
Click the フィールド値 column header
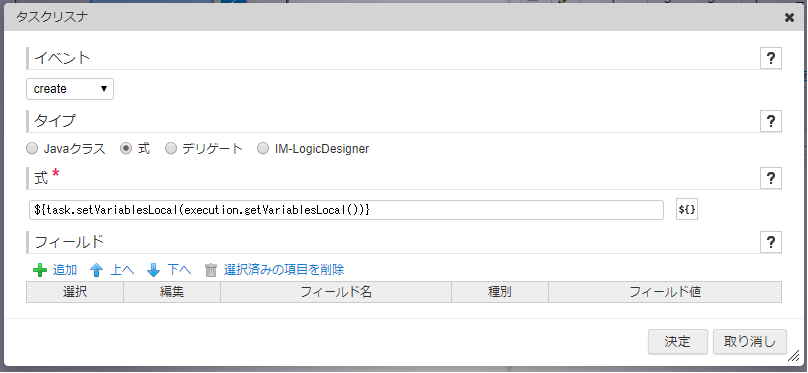[665, 292]
